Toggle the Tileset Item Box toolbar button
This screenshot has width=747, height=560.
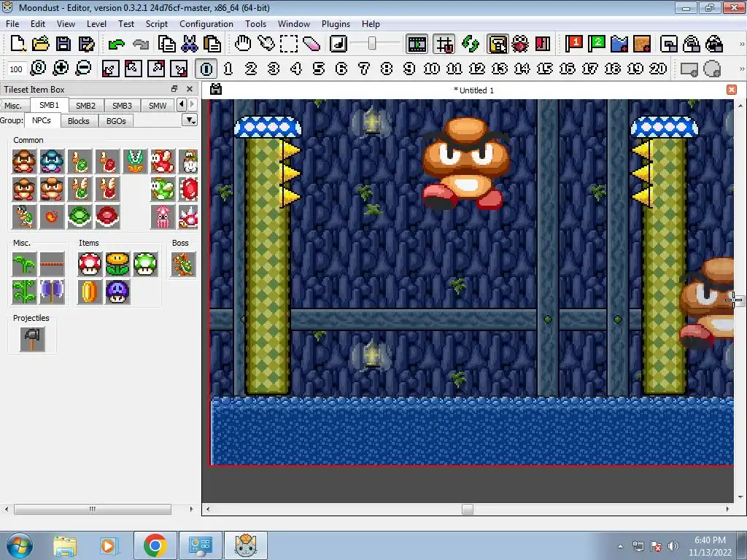pos(498,44)
